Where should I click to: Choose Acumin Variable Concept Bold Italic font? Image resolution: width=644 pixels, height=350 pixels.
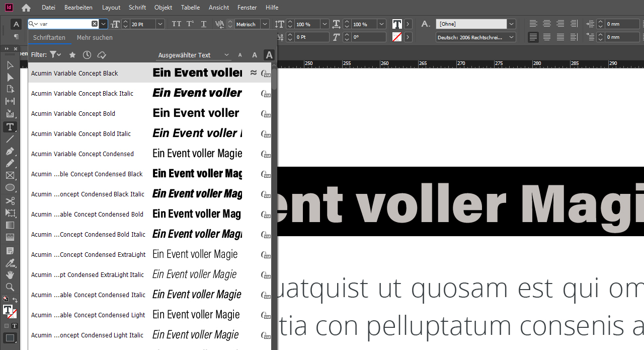pyautogui.click(x=149, y=133)
